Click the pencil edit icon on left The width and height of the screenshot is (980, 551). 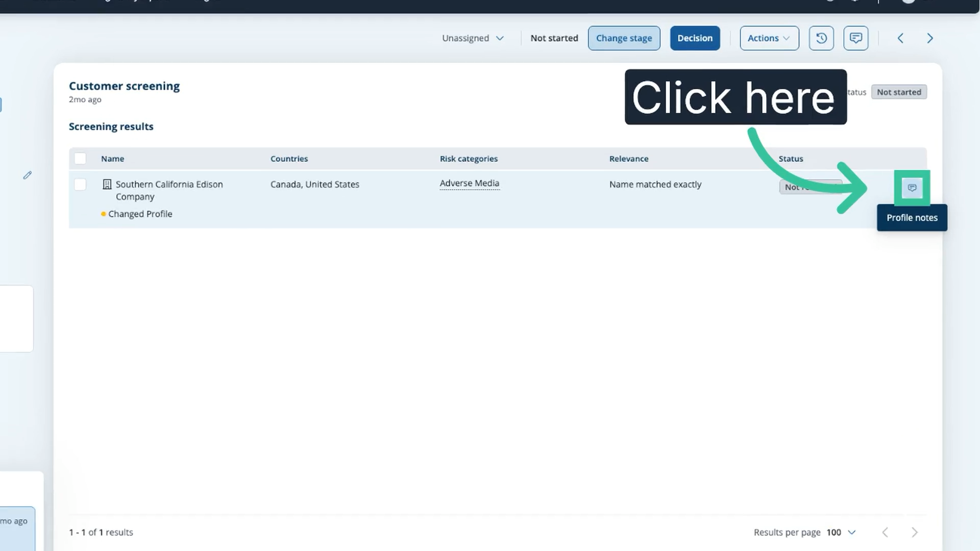tap(28, 175)
